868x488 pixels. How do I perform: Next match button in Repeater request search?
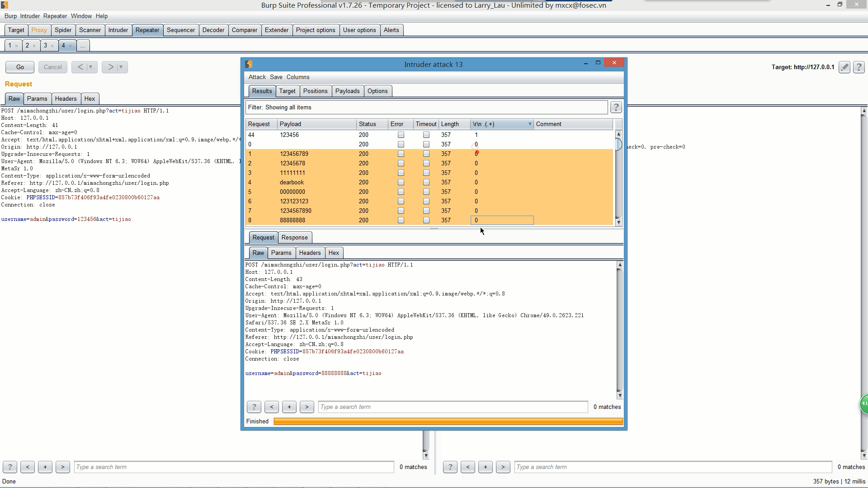pos(62,467)
